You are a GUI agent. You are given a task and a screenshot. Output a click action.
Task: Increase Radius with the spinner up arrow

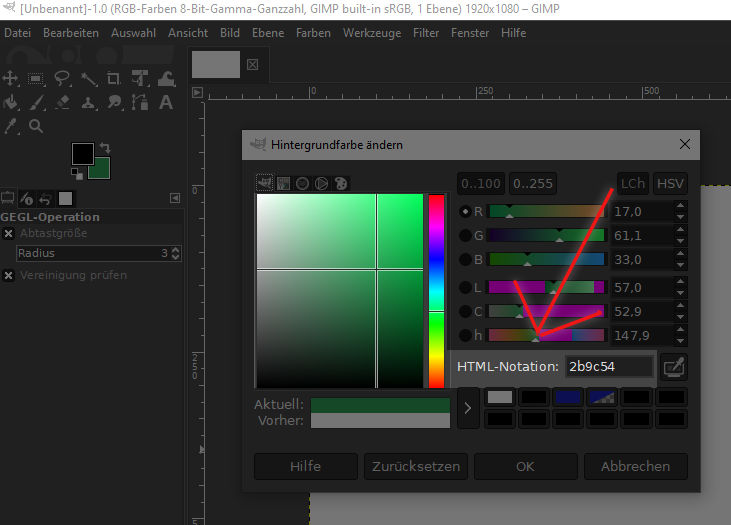pos(175,250)
